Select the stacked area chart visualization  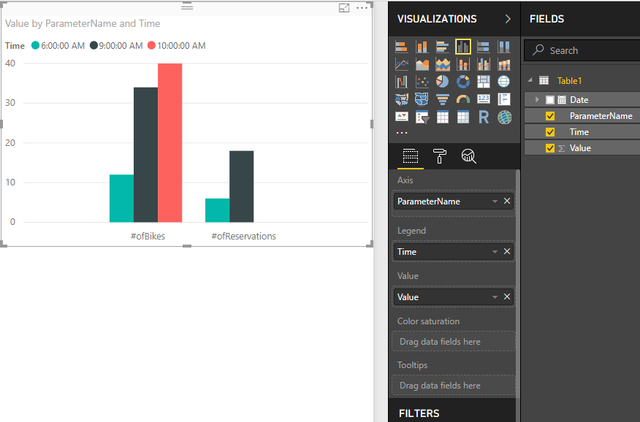coord(442,64)
